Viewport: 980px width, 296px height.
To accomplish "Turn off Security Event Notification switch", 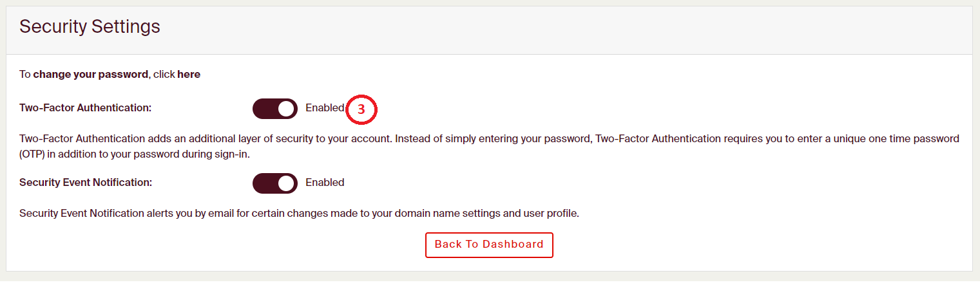I will [x=275, y=183].
